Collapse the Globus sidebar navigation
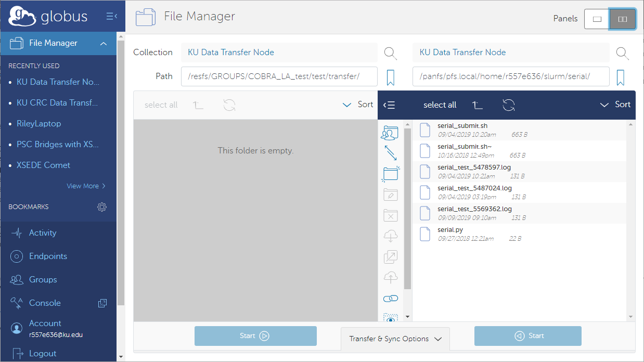The width and height of the screenshot is (644, 362). [111, 17]
